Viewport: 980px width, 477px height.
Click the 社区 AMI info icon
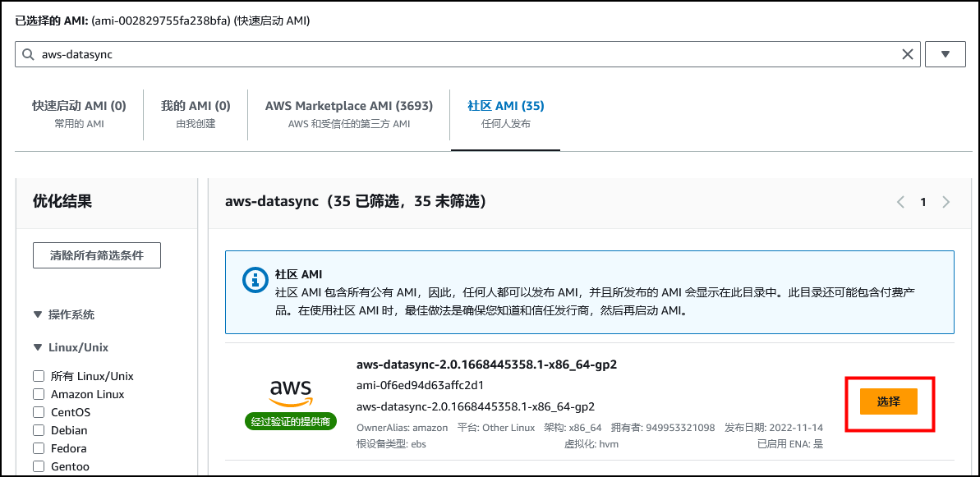click(x=255, y=280)
